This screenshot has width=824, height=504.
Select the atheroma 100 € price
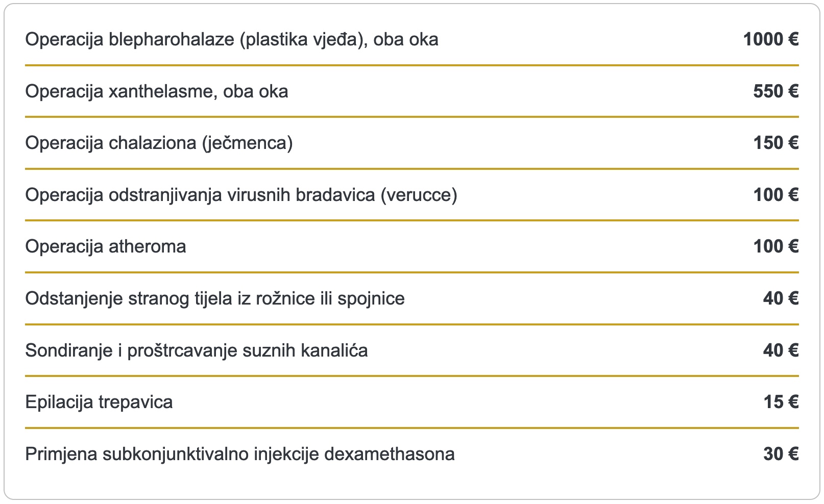click(775, 247)
